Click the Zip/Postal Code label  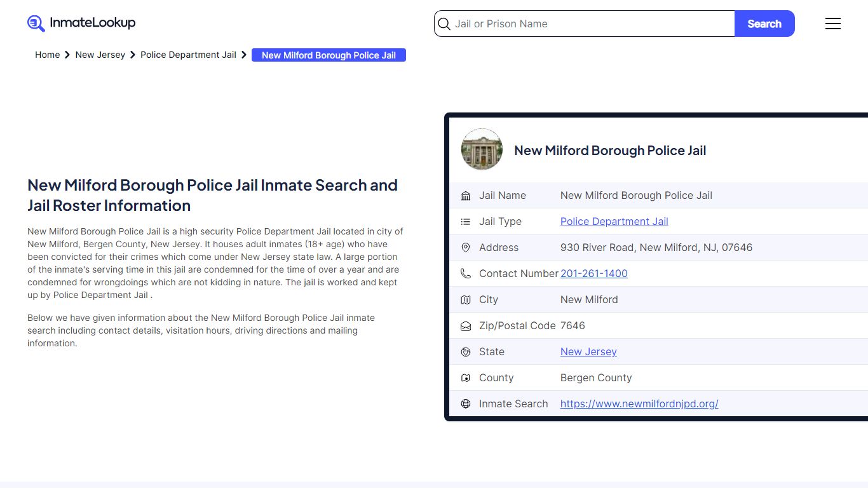pyautogui.click(x=517, y=326)
